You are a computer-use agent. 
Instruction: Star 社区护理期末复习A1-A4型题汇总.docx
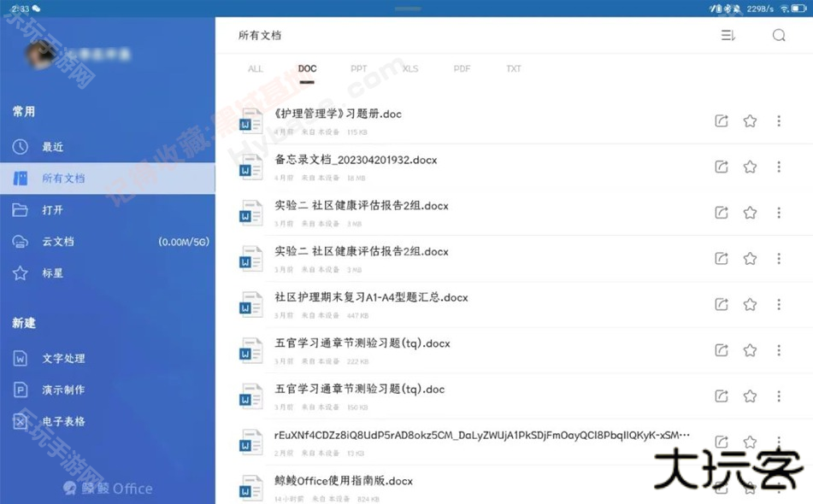click(750, 304)
